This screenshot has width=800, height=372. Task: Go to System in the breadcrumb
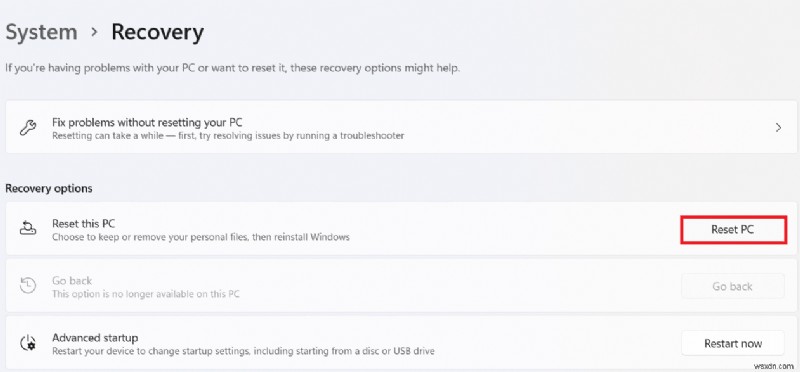click(x=41, y=32)
